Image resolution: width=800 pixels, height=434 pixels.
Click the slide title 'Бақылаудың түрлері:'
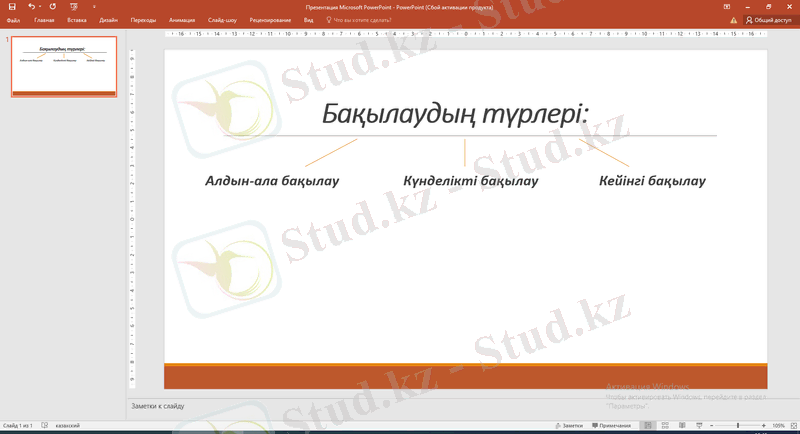455,114
